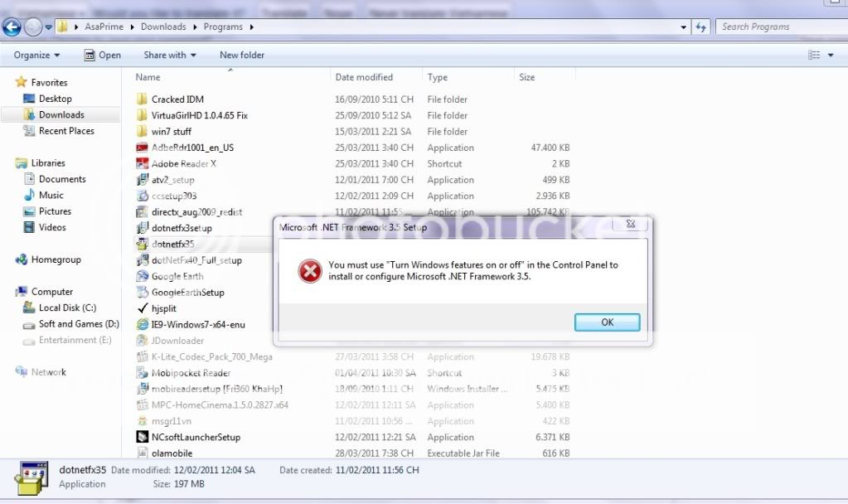The image size is (848, 504).
Task: Select directx_aug2009_redist file icon
Action: tap(142, 212)
